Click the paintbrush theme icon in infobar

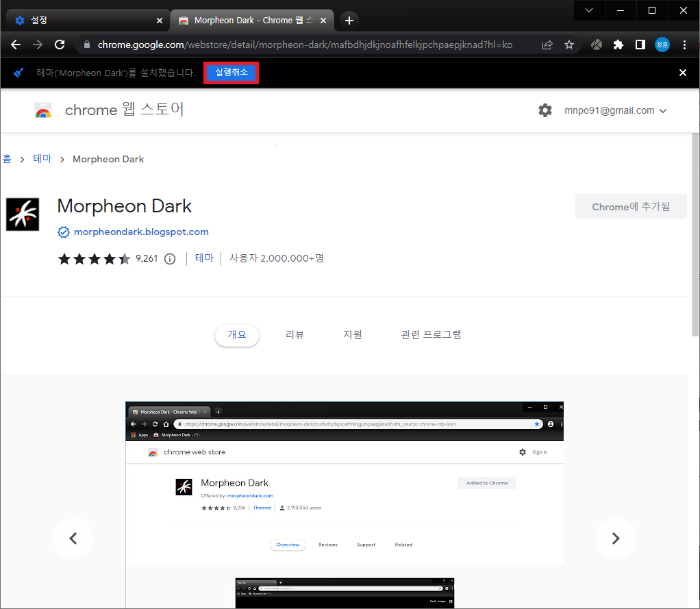18,73
